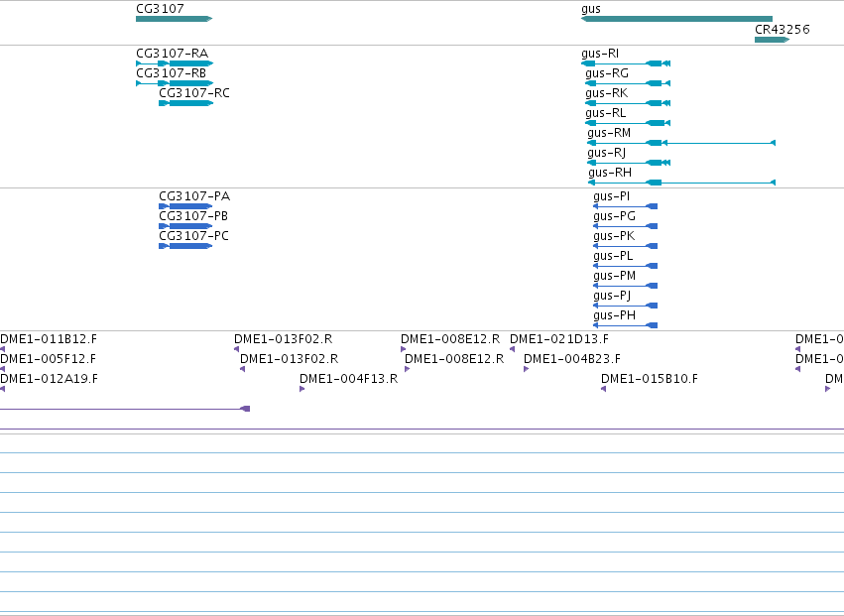Click the gus-PM protein glyph
The image size is (844, 616).
[625, 286]
